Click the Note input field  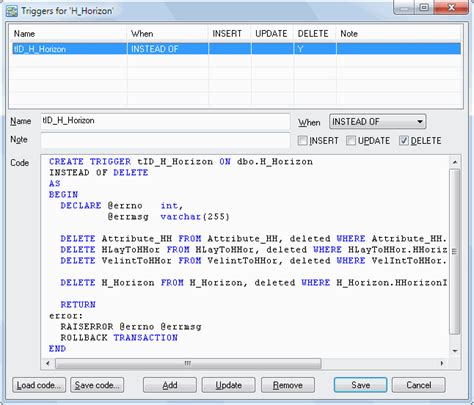(165, 140)
